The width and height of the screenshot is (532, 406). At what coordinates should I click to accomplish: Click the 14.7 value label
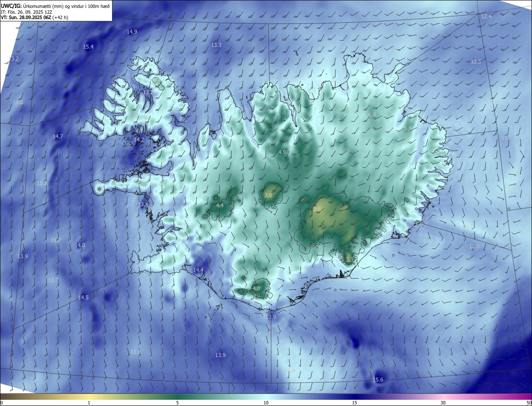(x=58, y=136)
